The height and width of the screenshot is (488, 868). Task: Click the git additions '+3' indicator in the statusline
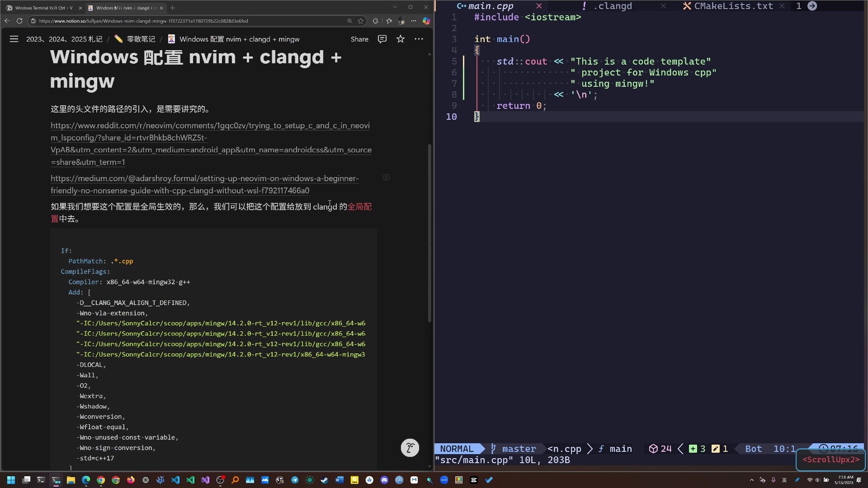(x=697, y=449)
